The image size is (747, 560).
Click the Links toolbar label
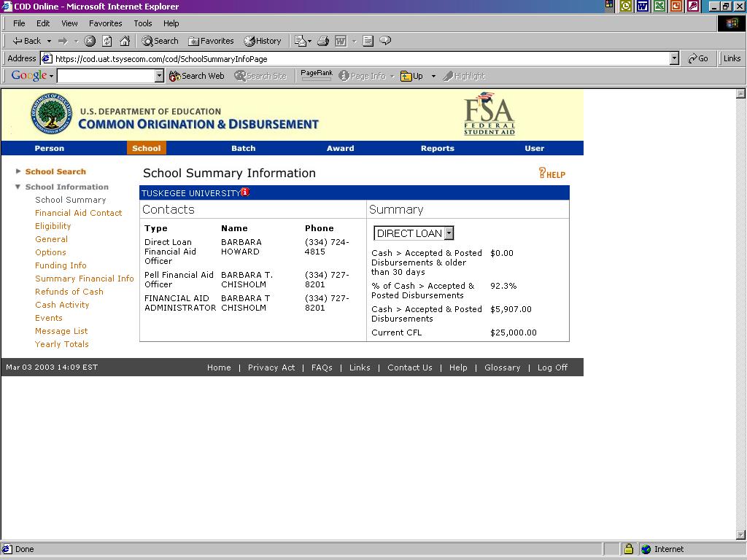click(732, 58)
